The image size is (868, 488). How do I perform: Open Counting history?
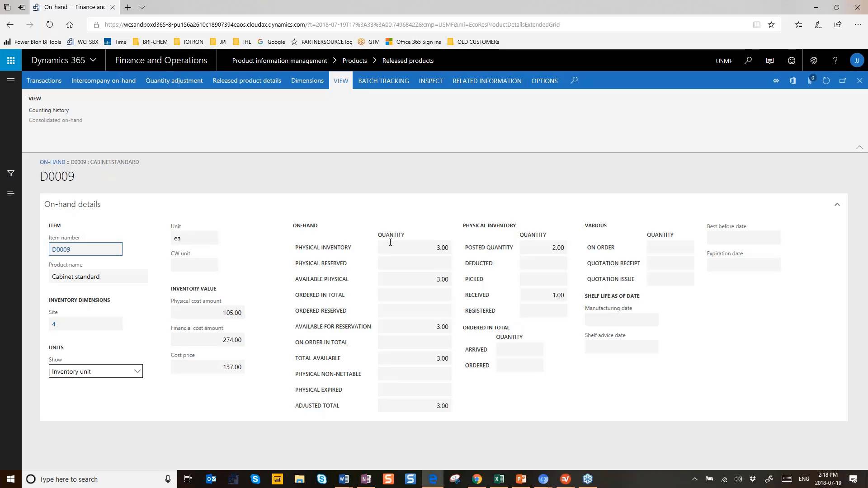(x=49, y=110)
